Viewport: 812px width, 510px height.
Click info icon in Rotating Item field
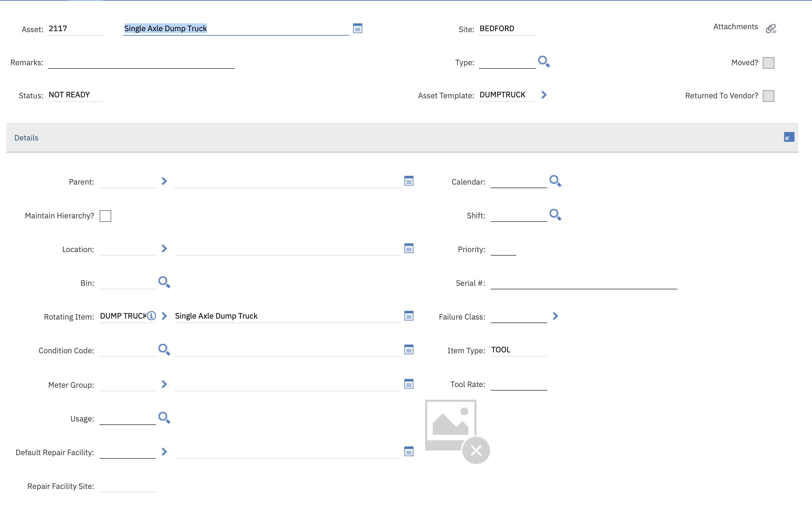(x=151, y=316)
